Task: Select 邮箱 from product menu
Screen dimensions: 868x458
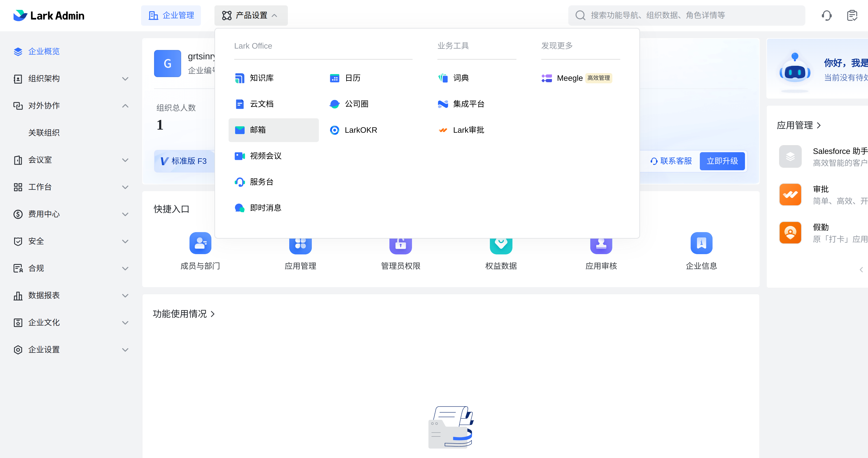Action: [x=274, y=130]
